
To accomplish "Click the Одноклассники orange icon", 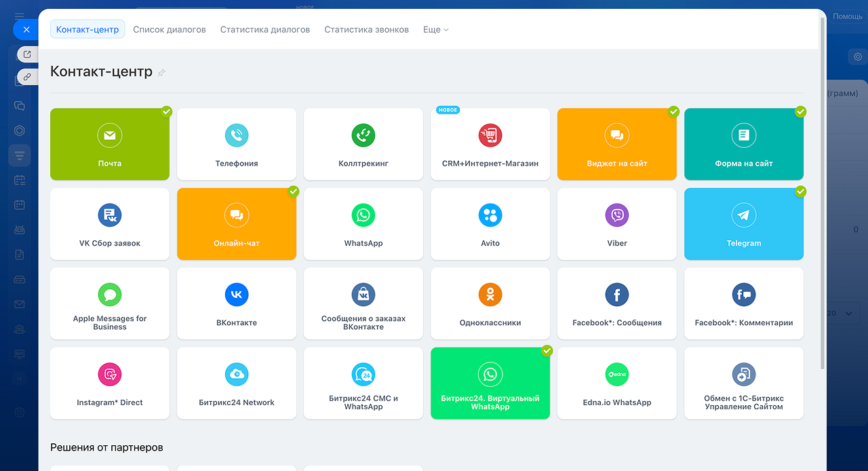I will 490,295.
